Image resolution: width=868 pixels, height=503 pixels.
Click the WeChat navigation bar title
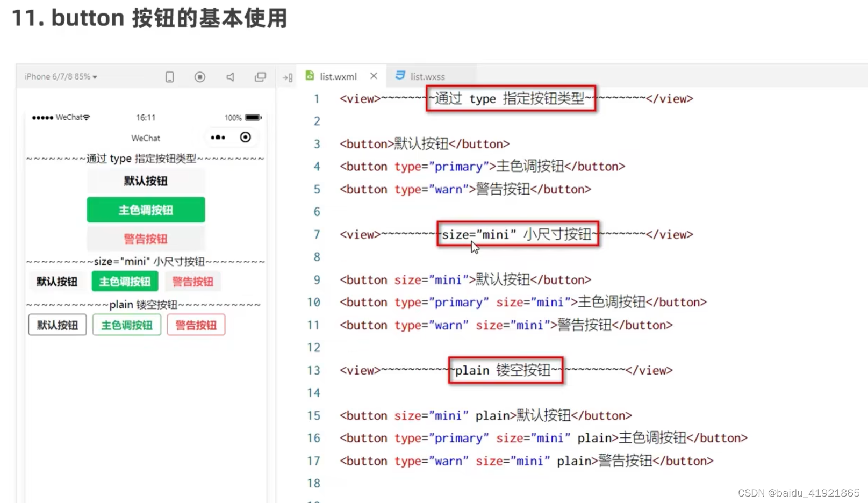pos(146,138)
